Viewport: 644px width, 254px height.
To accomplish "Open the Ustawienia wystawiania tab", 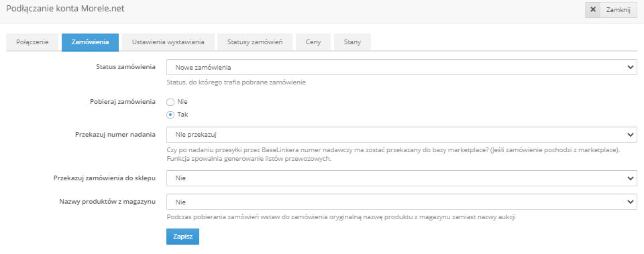I will [x=168, y=42].
